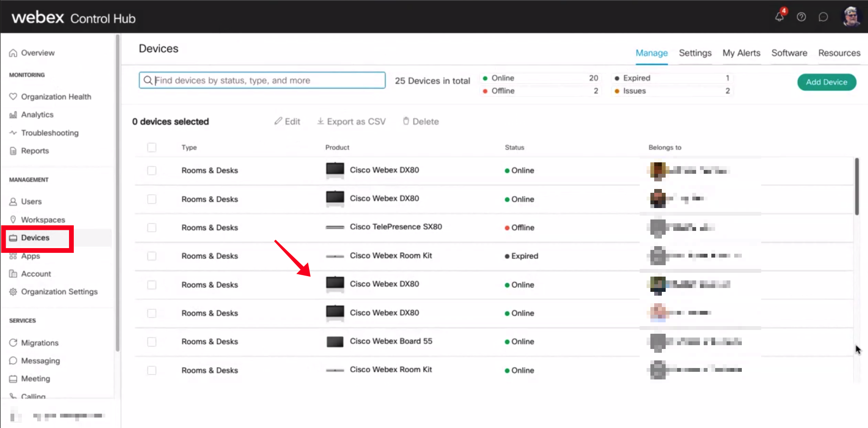Filter by Offline device count
The image size is (868, 428).
coord(540,91)
